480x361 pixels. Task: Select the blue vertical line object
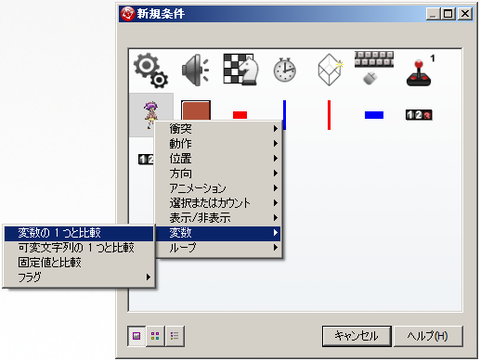point(284,115)
